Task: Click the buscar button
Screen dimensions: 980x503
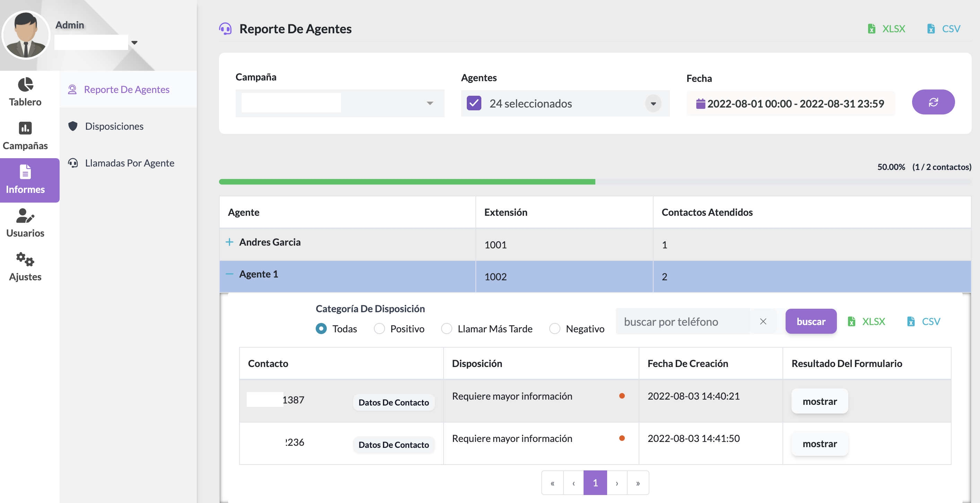Action: (x=811, y=321)
